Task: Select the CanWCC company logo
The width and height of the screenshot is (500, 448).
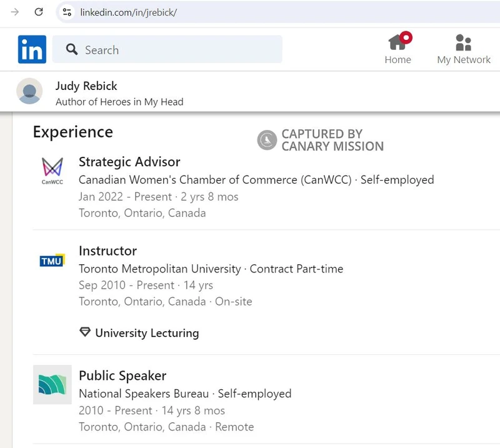Action: click(x=52, y=170)
